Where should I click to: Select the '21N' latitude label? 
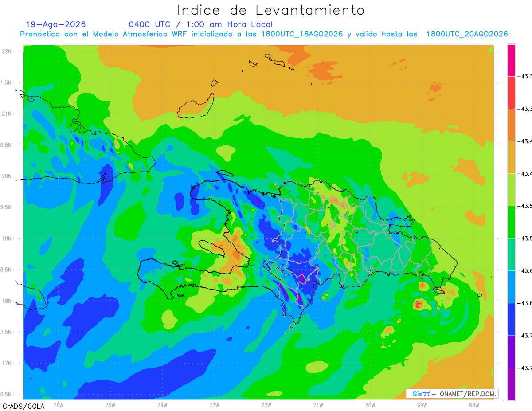(7, 114)
